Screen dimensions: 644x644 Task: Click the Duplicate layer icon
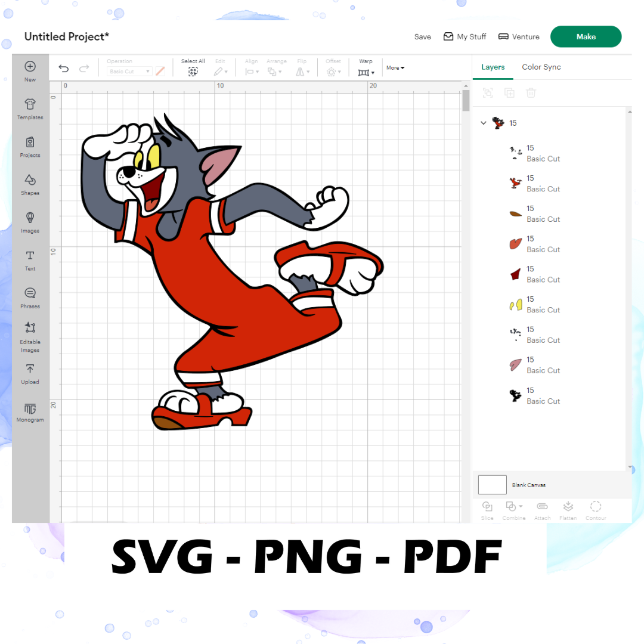point(509,93)
